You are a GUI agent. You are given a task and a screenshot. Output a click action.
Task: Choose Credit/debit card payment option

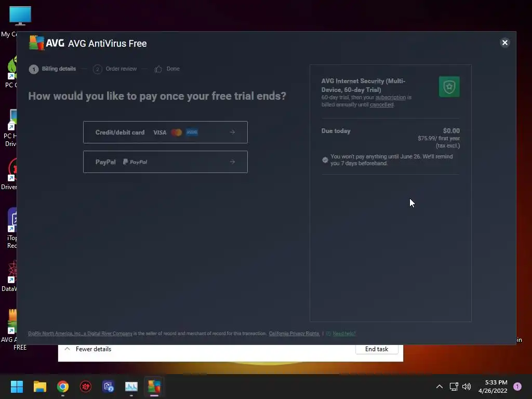(165, 132)
